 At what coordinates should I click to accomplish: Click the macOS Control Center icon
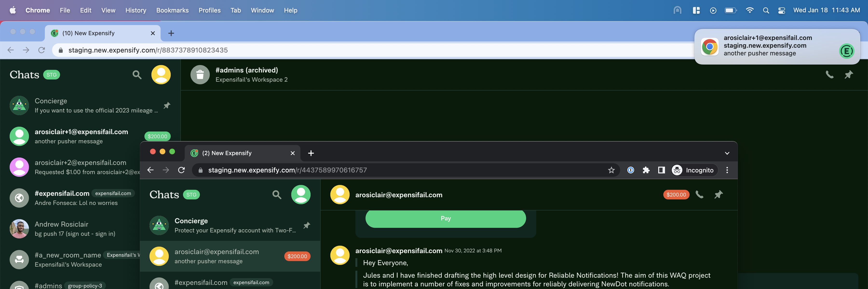pos(781,10)
